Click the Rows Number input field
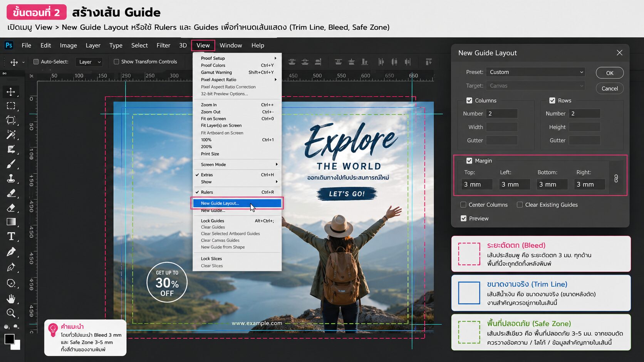This screenshot has width=644, height=362. point(584,113)
